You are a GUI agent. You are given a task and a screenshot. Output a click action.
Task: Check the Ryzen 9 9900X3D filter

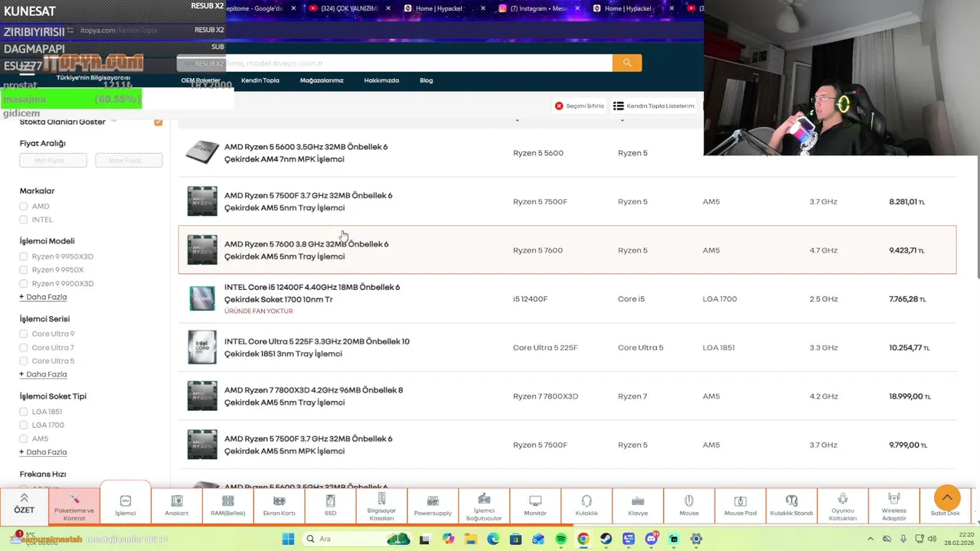coord(24,284)
